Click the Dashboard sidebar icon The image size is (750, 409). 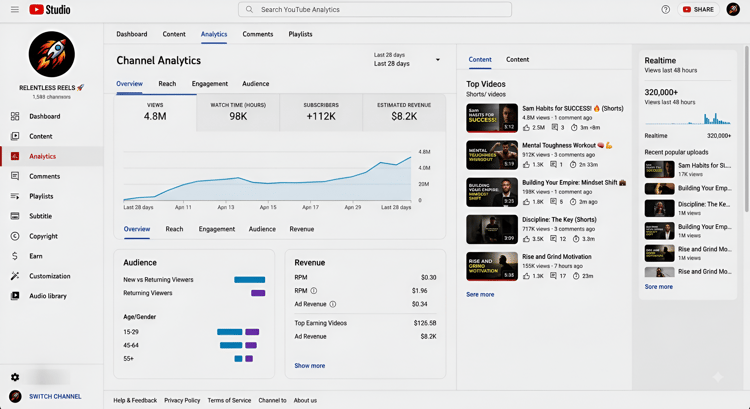(15, 116)
